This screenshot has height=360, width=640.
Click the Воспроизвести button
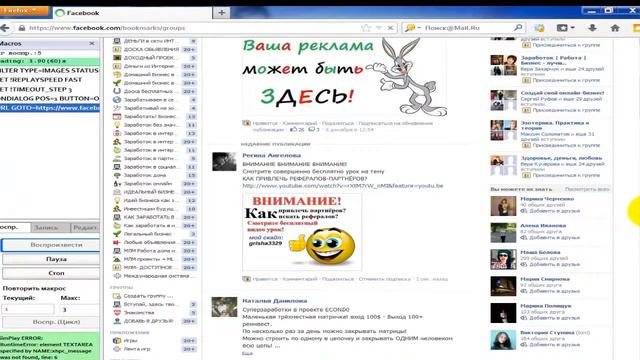pyautogui.click(x=51, y=245)
